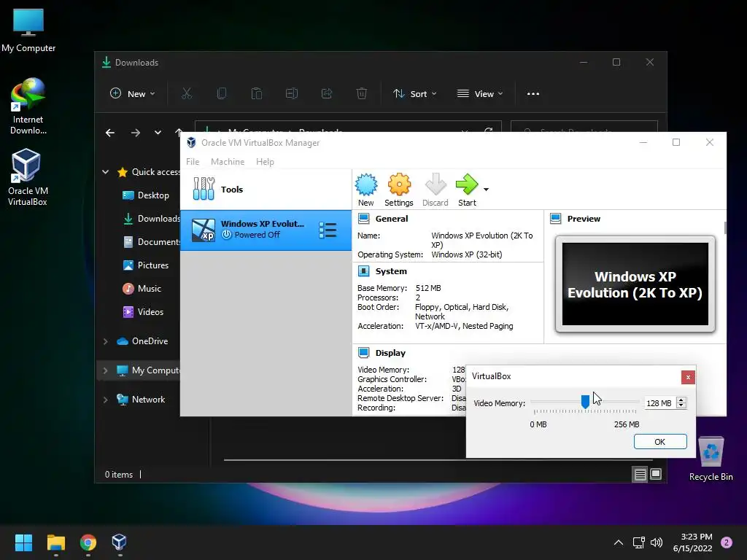Viewport: 747px width, 560px height.
Task: Select the Tools entry in VirtualBox
Action: (x=266, y=189)
